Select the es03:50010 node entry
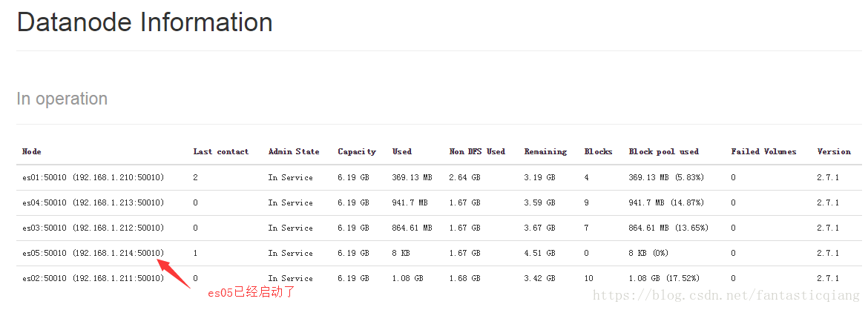Viewport: 868px width, 310px height. click(93, 228)
